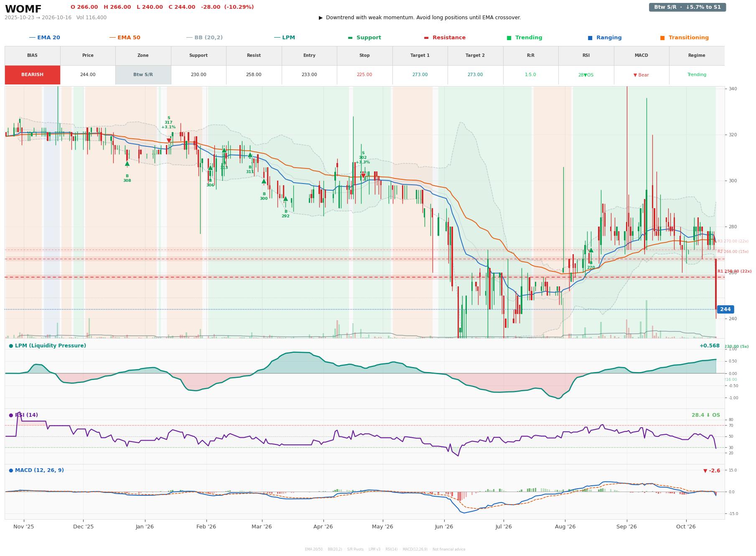Click the Btw S/R cell under Zone
Image resolution: width=756 pixels, height=556 pixels.
click(143, 75)
